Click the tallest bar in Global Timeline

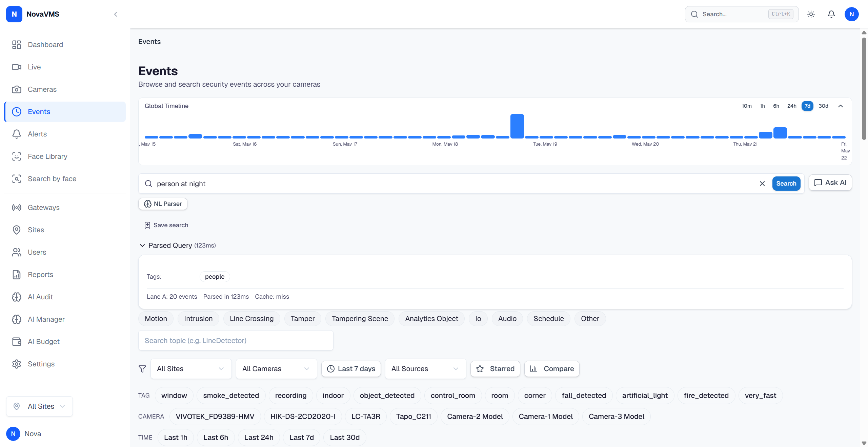[x=517, y=126]
